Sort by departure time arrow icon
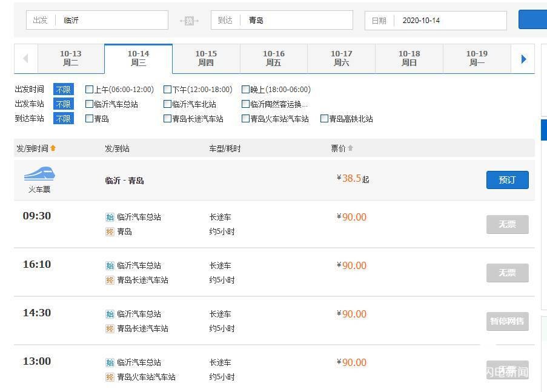The height and width of the screenshot is (392, 547). click(53, 148)
